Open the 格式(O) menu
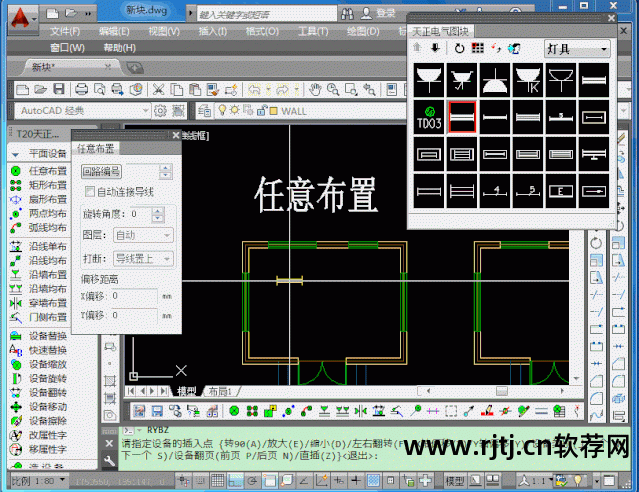 (x=262, y=31)
